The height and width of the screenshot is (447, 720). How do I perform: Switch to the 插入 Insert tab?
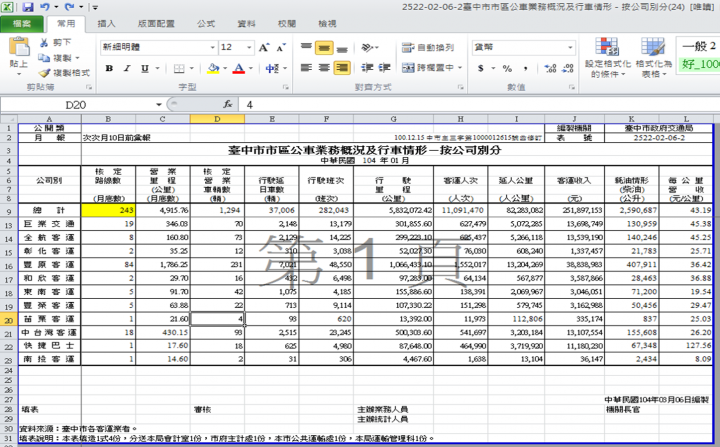pyautogui.click(x=106, y=24)
